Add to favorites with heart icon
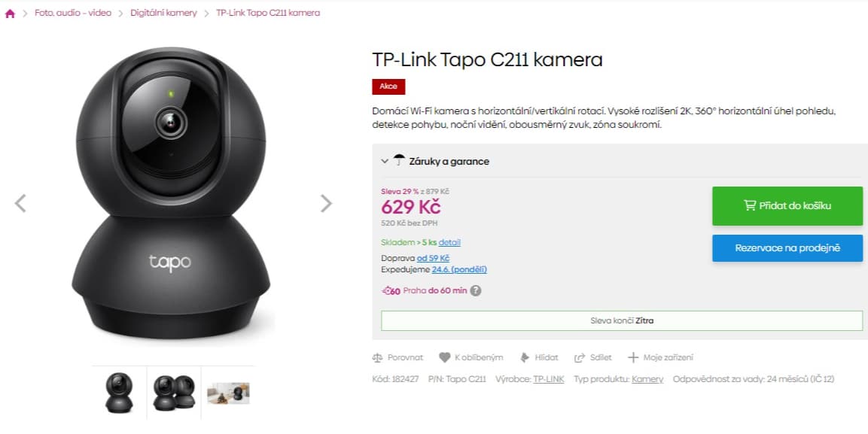Image resolution: width=868 pixels, height=434 pixels. (444, 358)
